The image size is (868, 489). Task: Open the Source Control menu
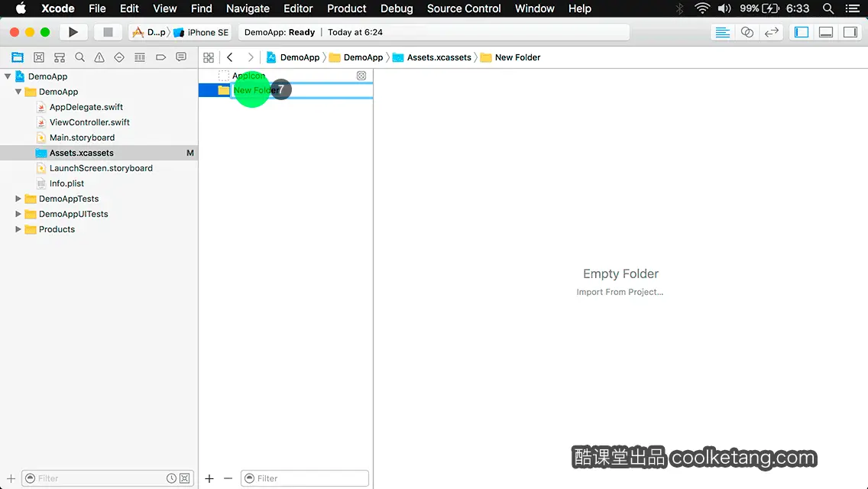coord(464,8)
